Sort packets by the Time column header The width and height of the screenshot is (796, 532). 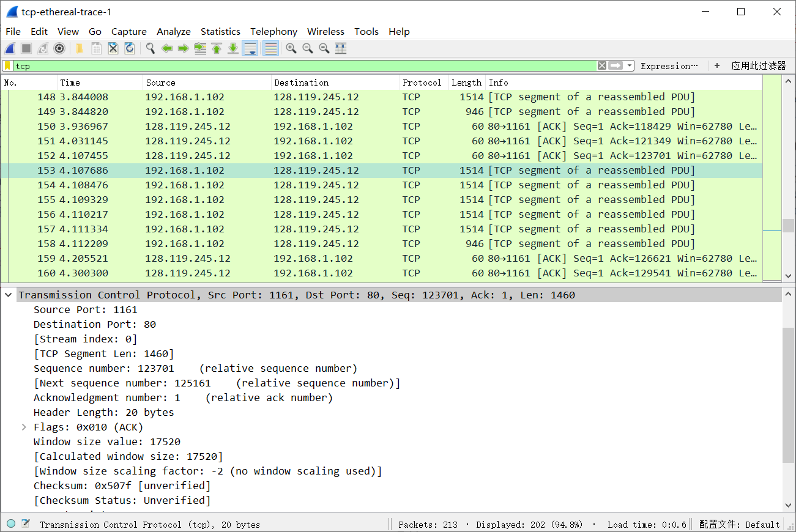pyautogui.click(x=100, y=83)
